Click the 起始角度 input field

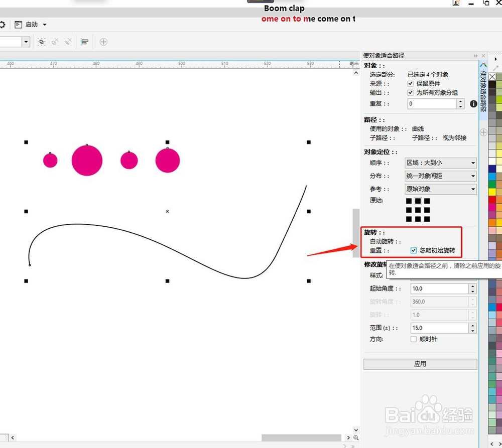tap(440, 288)
